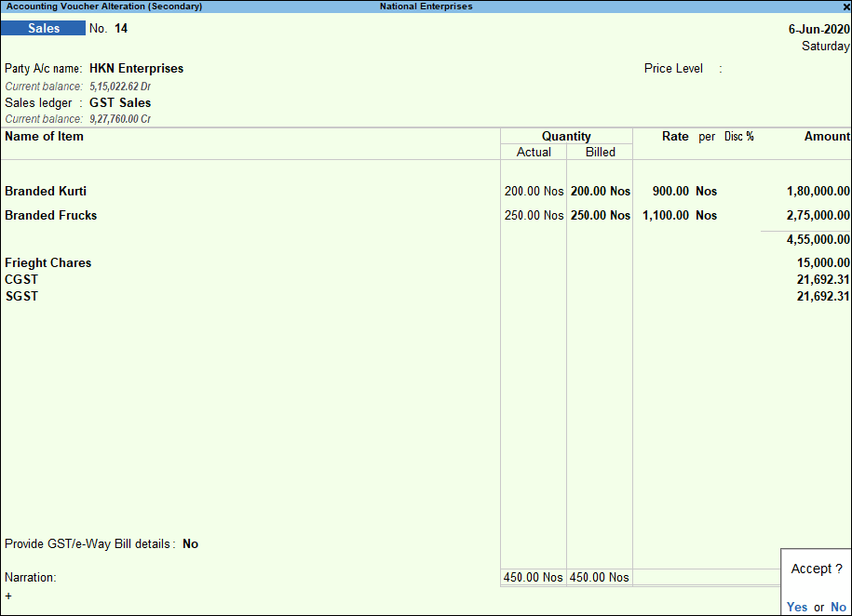Viewport: 852px width, 616px height.
Task: Close the voucher alteration window
Action: (x=845, y=7)
